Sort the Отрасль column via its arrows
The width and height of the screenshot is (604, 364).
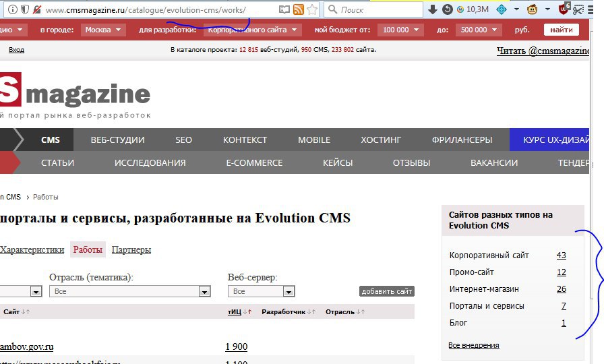point(360,311)
